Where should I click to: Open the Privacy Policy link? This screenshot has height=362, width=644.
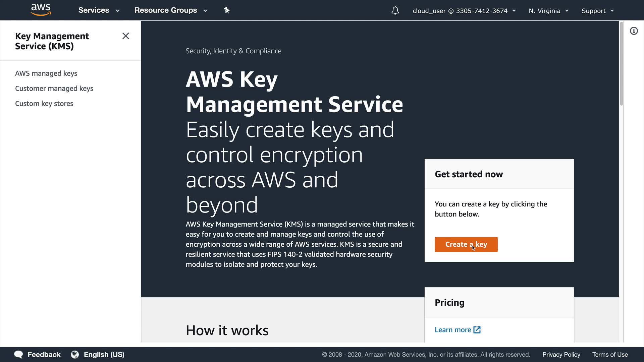(x=561, y=355)
